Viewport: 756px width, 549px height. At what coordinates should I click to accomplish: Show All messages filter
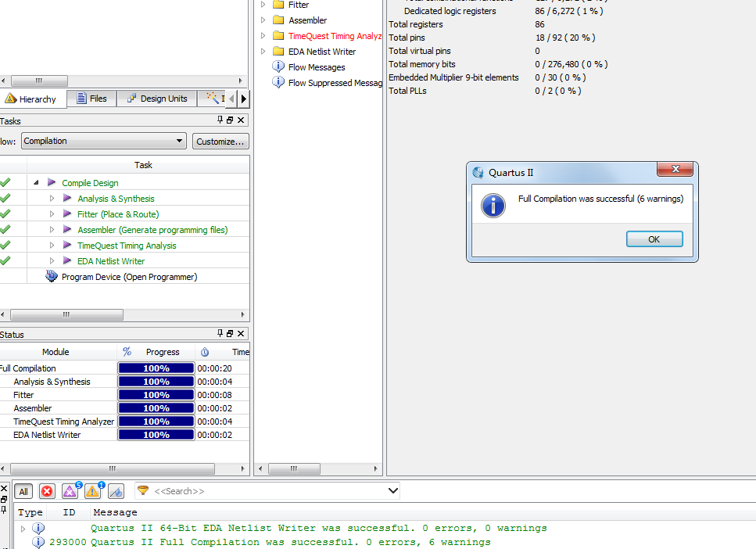(x=23, y=492)
